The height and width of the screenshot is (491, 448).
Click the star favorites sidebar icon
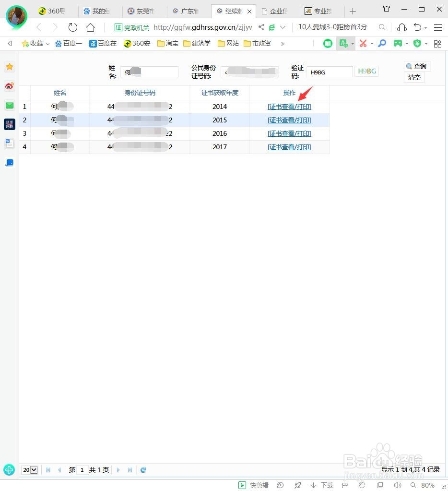pos(10,67)
